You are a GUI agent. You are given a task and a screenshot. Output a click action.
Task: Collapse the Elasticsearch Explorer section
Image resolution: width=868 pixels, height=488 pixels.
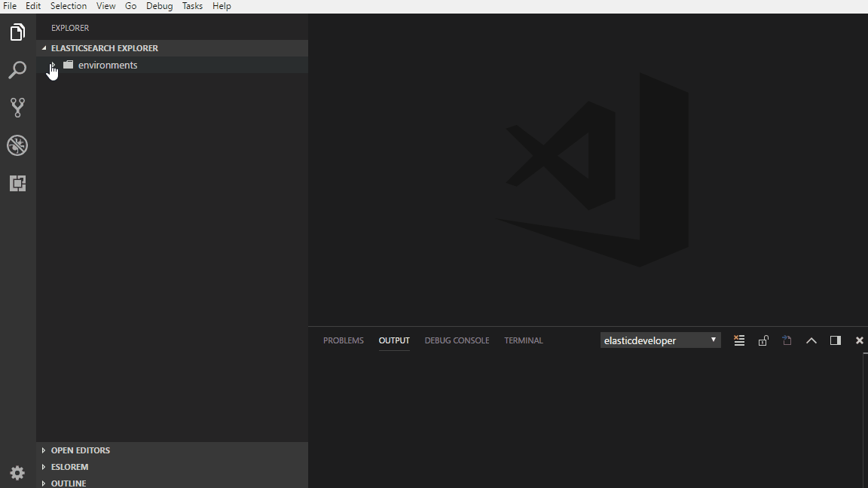44,48
